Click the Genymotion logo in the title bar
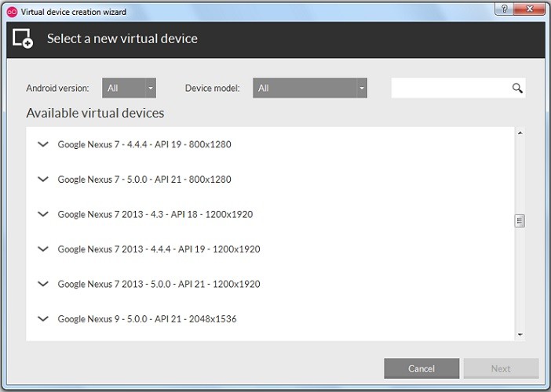Screen dimensions: 551x392 pyautogui.click(x=12, y=12)
